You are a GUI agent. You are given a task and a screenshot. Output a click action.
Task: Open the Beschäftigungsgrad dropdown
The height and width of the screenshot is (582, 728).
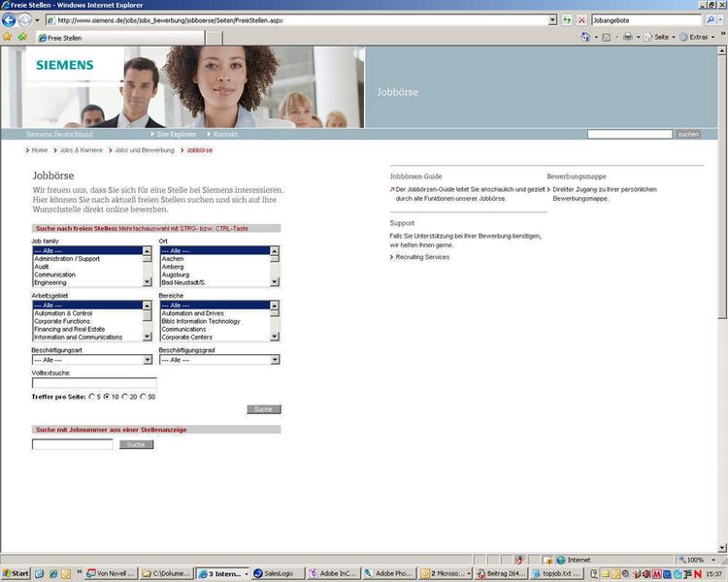click(219, 360)
